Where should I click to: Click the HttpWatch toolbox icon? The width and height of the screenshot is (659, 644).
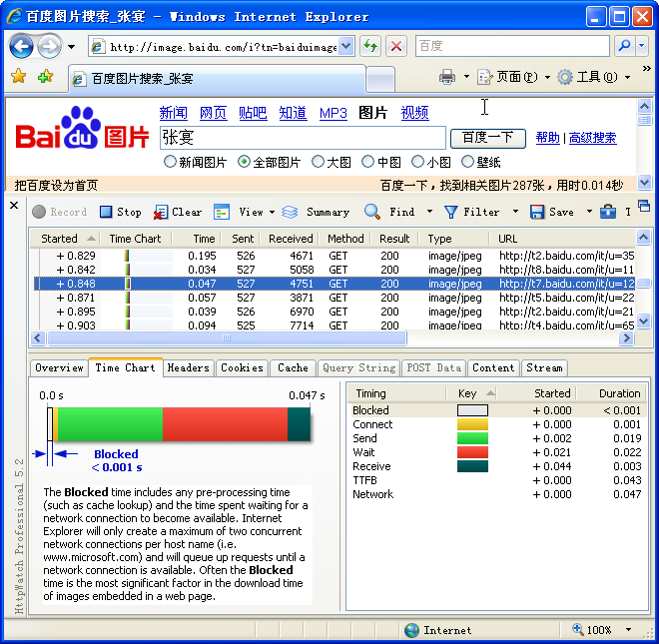608,212
